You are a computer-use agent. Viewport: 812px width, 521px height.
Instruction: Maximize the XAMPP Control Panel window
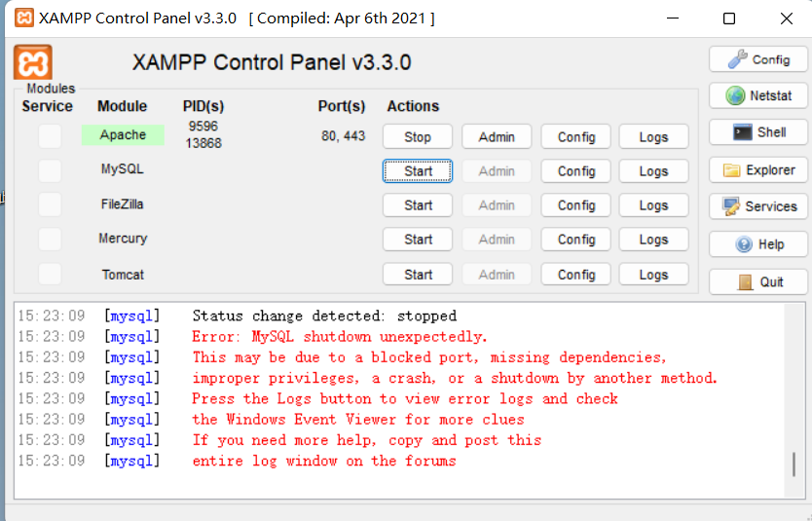(729, 19)
